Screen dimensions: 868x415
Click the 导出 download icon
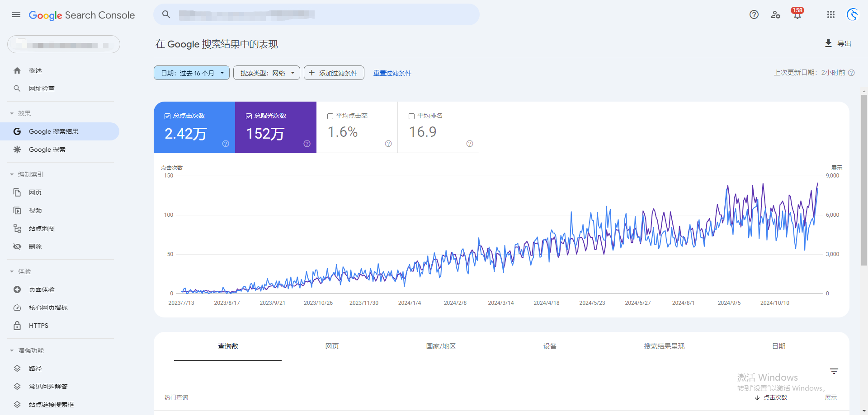tap(828, 43)
